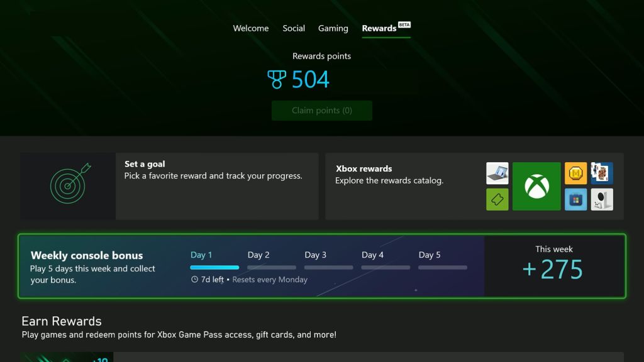
Task: Click the target bullseye goal icon
Action: tap(70, 184)
